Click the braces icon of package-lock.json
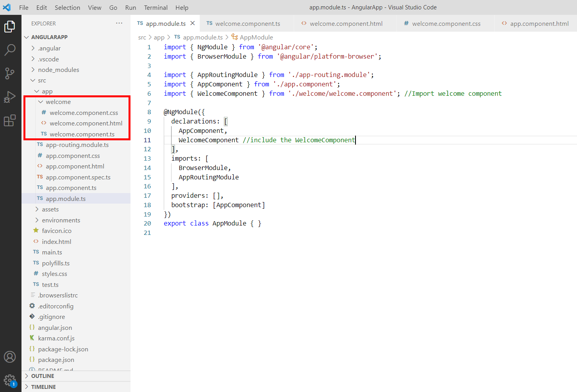Image resolution: width=577 pixels, height=392 pixels. pos(32,349)
